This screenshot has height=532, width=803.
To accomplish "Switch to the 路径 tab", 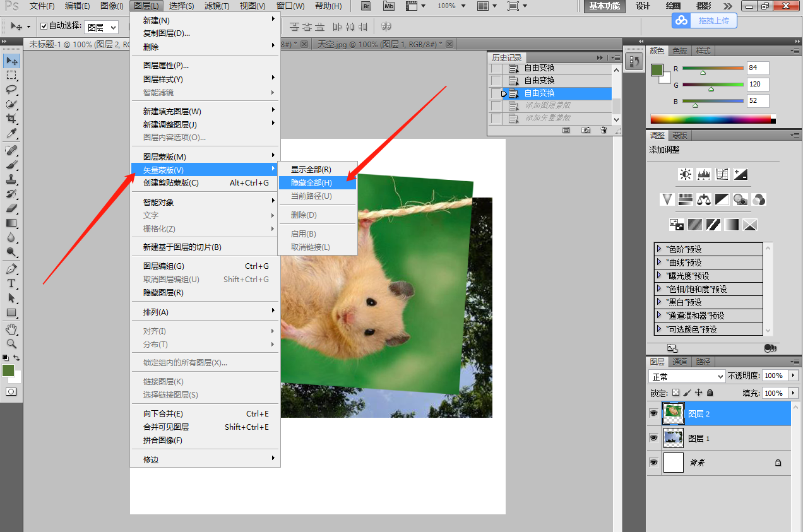I will click(x=703, y=362).
